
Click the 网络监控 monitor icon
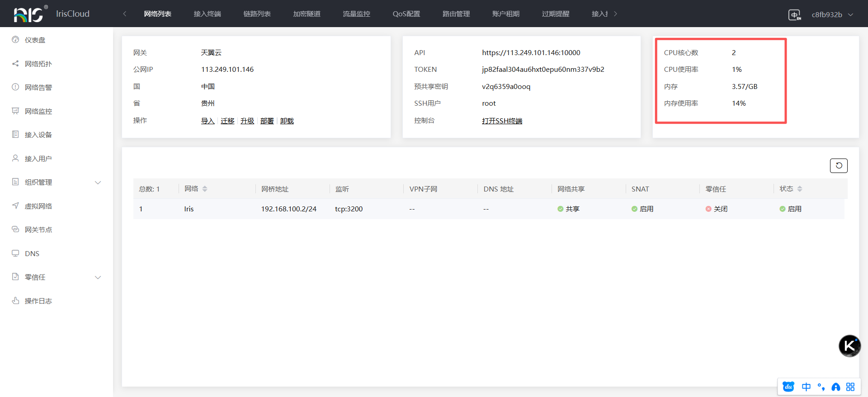pyautogui.click(x=15, y=111)
